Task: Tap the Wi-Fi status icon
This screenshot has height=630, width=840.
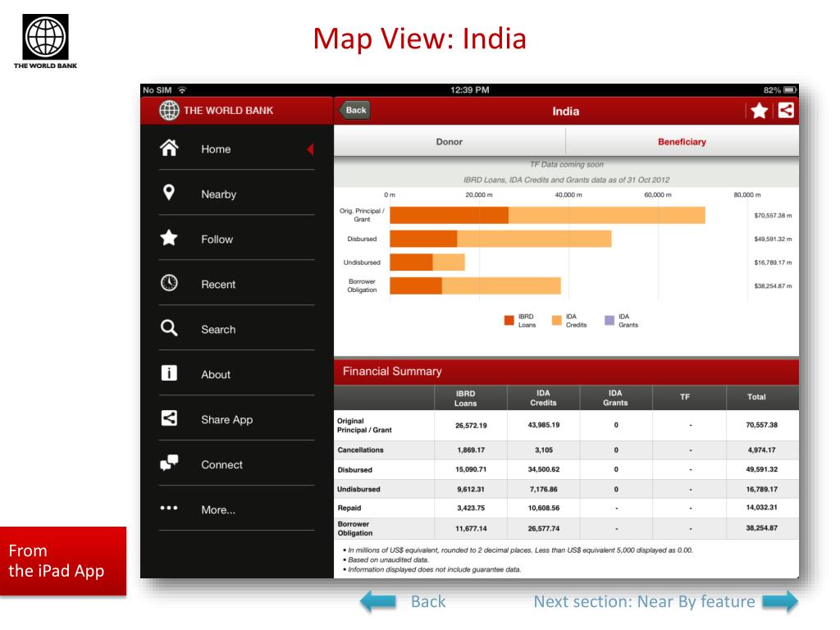Action: tap(182, 90)
